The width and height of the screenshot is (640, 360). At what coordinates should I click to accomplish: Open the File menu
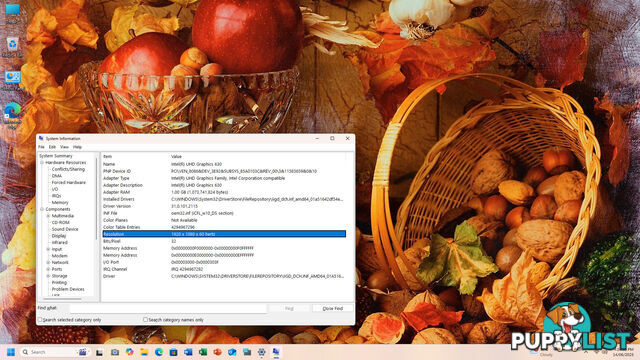coord(41,147)
